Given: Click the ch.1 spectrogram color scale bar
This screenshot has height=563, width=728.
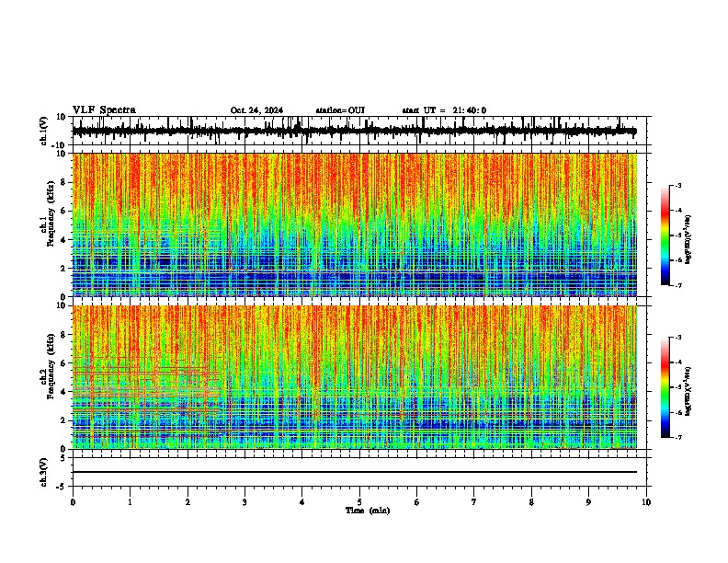Looking at the screenshot, I should click(665, 236).
